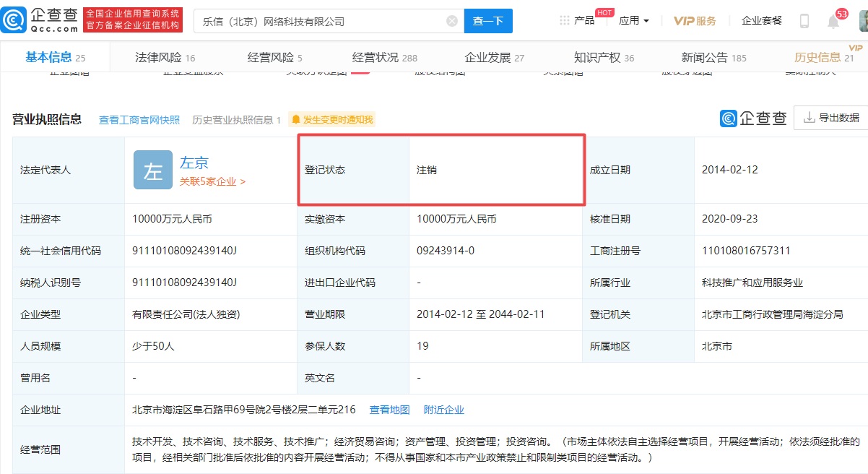Viewport: 868px width, 474px height.
Task: Click the 查一下 search button
Action: point(488,21)
